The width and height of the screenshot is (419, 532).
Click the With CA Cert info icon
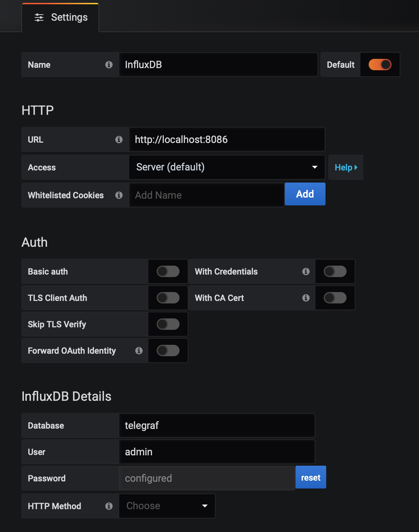[x=306, y=298]
